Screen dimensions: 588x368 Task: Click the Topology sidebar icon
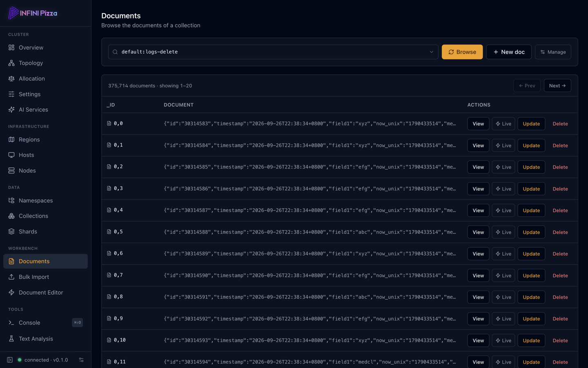11,63
